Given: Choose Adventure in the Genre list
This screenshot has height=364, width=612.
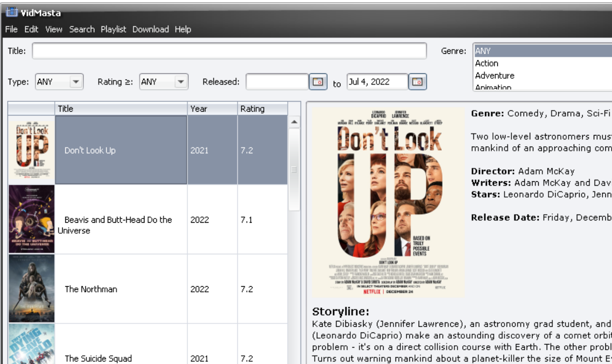Looking at the screenshot, I should point(494,76).
